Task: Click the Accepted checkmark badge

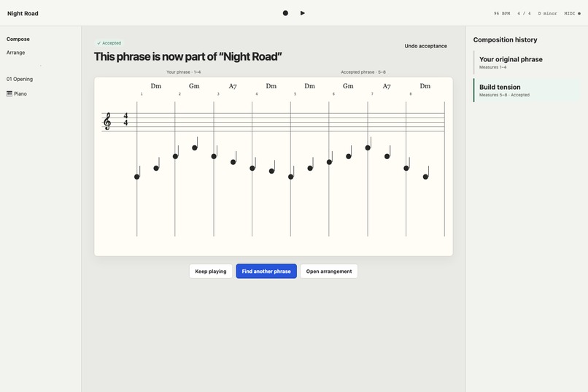Action: click(x=109, y=43)
